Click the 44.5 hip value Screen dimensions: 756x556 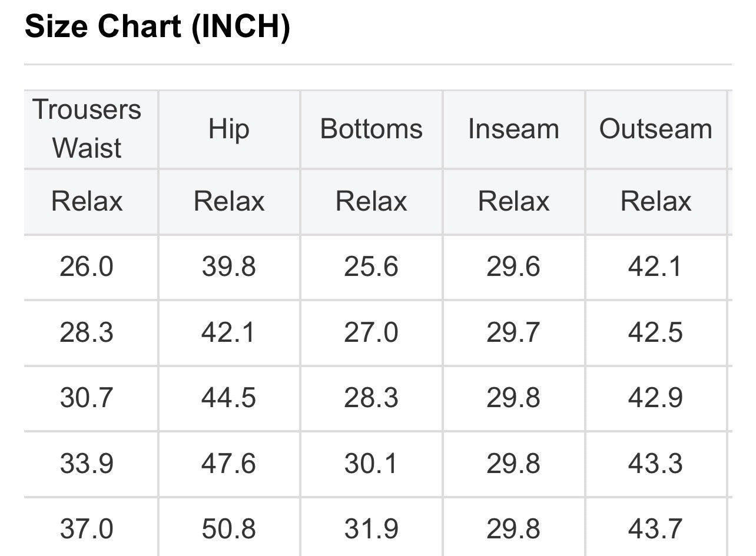[228, 398]
